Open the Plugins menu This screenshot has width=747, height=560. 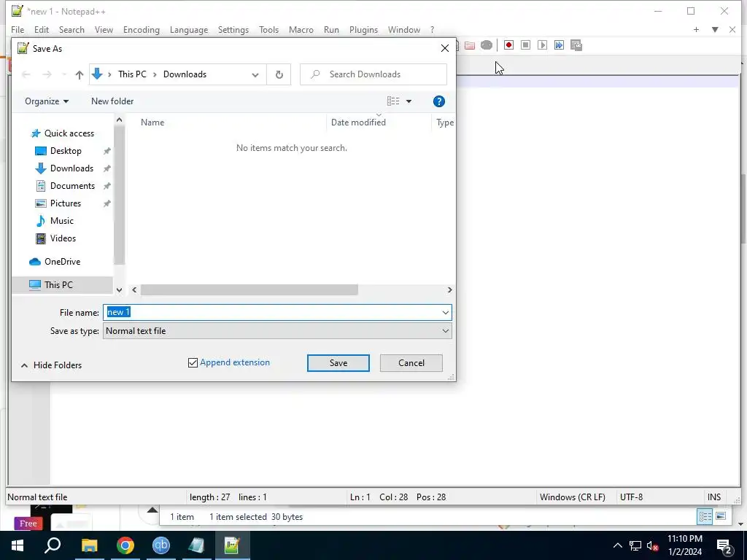(363, 29)
